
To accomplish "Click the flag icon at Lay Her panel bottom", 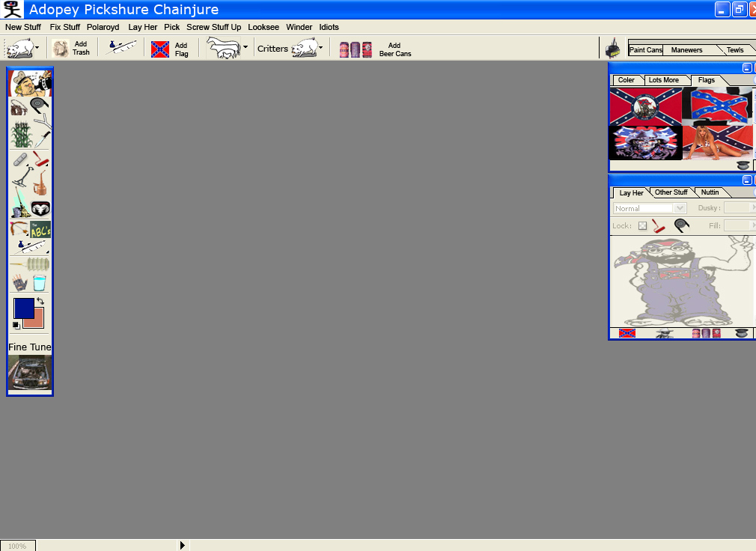I will 627,333.
